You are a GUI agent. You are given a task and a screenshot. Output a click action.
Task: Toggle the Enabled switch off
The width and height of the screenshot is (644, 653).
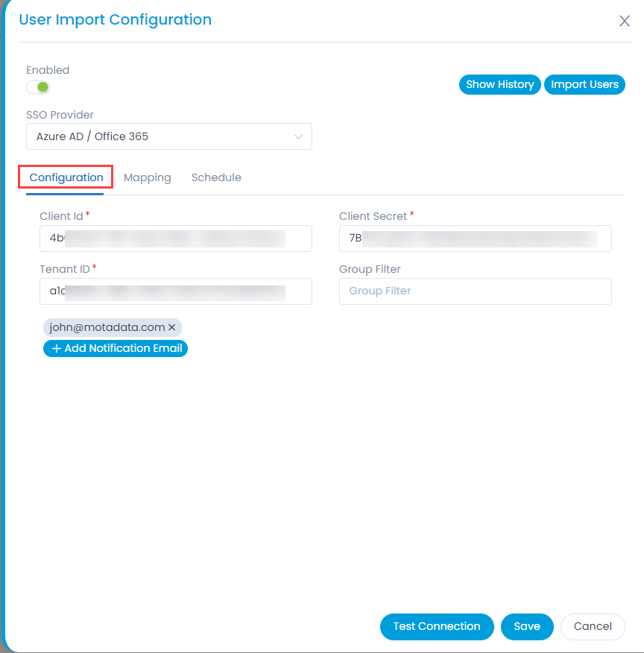[x=38, y=87]
